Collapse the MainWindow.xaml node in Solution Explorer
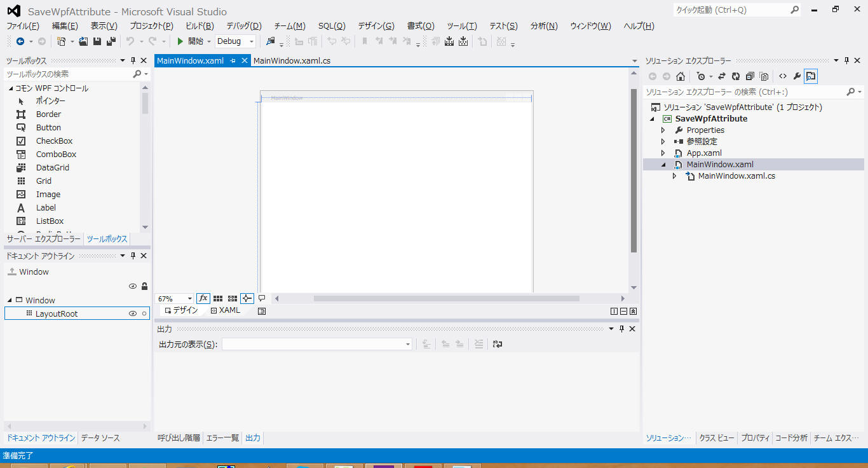868x468 pixels. (663, 165)
